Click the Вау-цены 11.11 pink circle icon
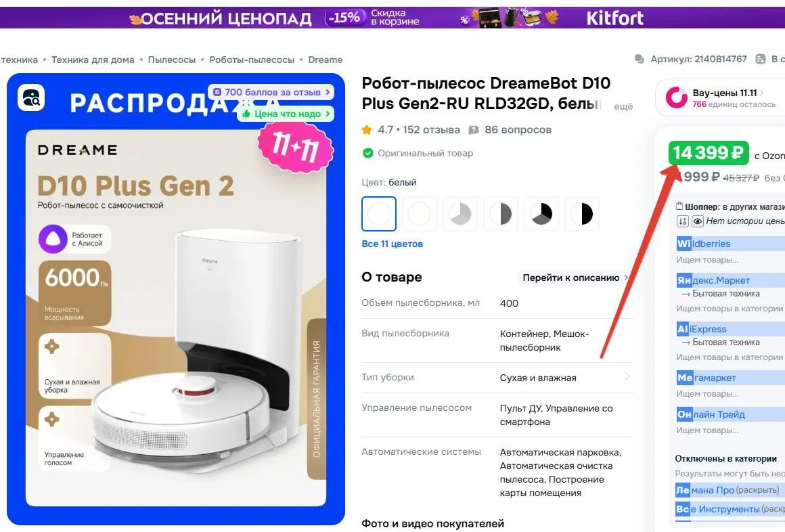This screenshot has width=785, height=532. [676, 97]
